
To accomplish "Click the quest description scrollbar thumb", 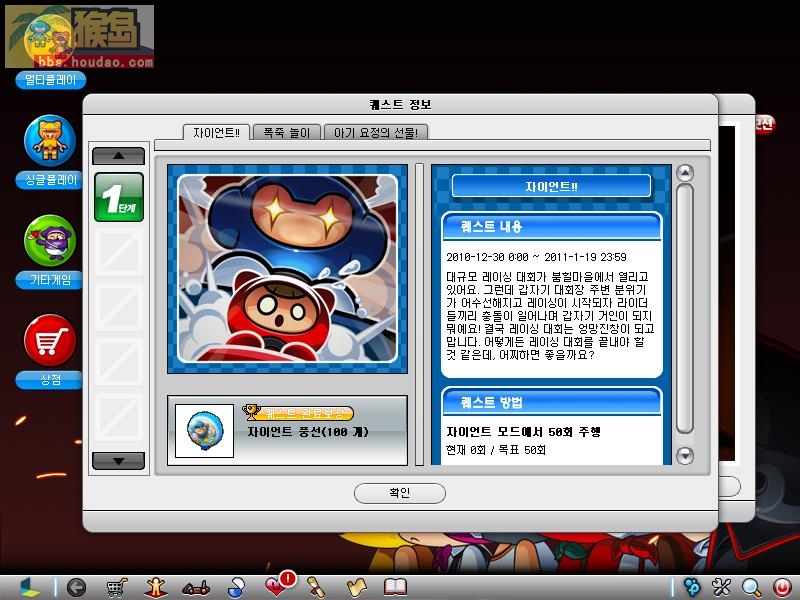I will pyautogui.click(x=685, y=309).
